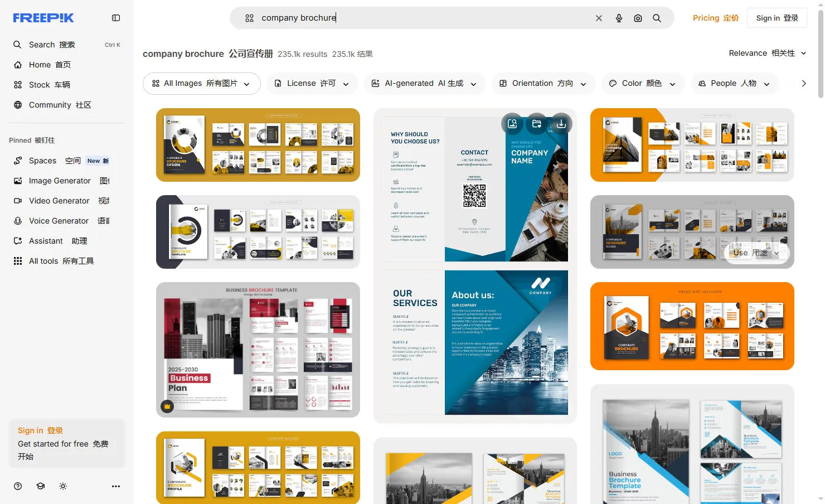The width and height of the screenshot is (825, 504).
Task: Open the help question mark icon
Action: click(x=18, y=486)
